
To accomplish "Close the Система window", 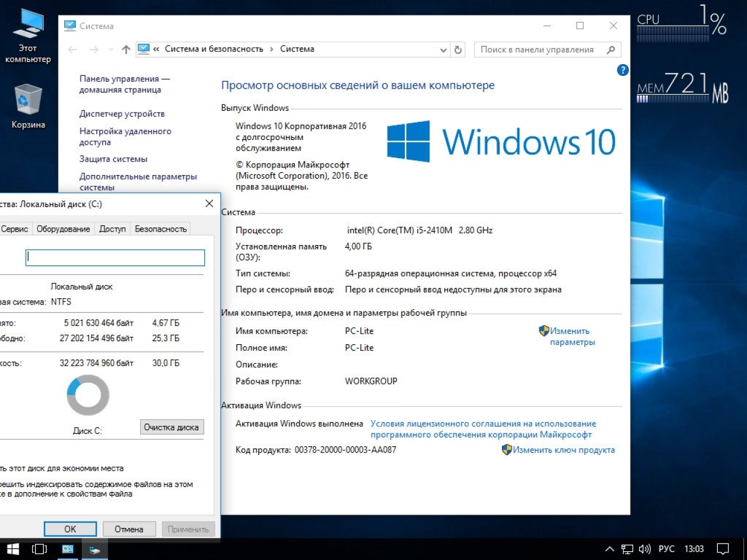I will [613, 26].
